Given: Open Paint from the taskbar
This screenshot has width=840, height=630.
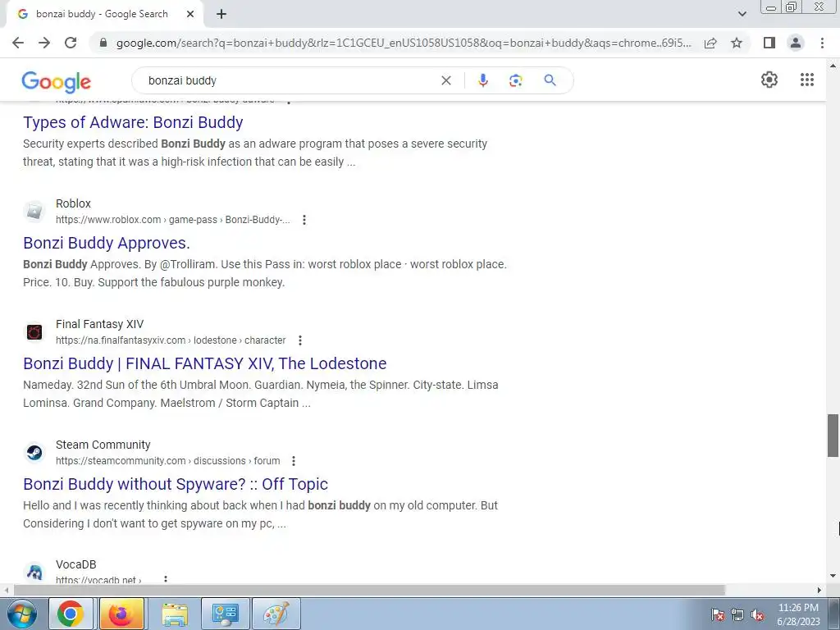Looking at the screenshot, I should pyautogui.click(x=276, y=614).
